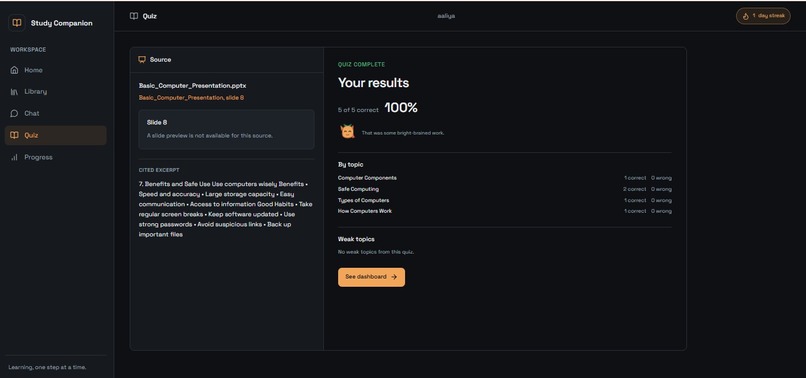Open the Library page

click(56, 92)
